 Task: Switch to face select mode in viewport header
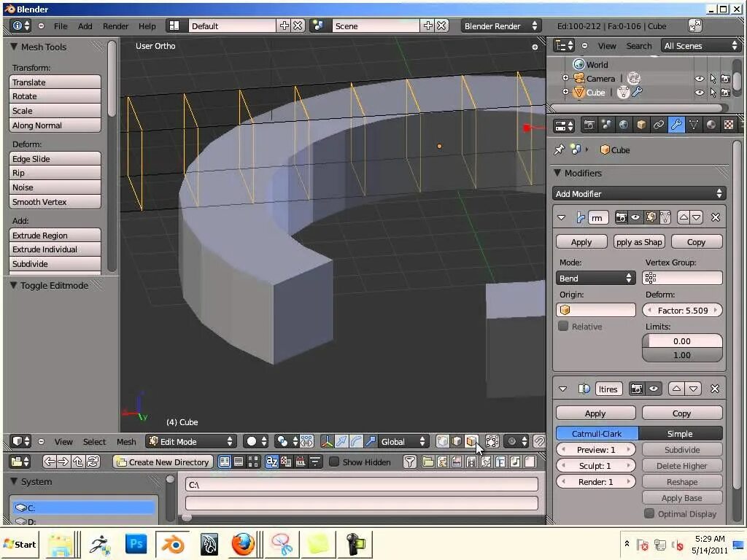[471, 441]
